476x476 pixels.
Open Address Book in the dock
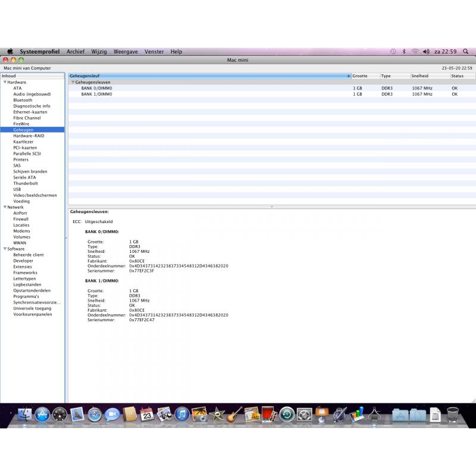coord(130,414)
